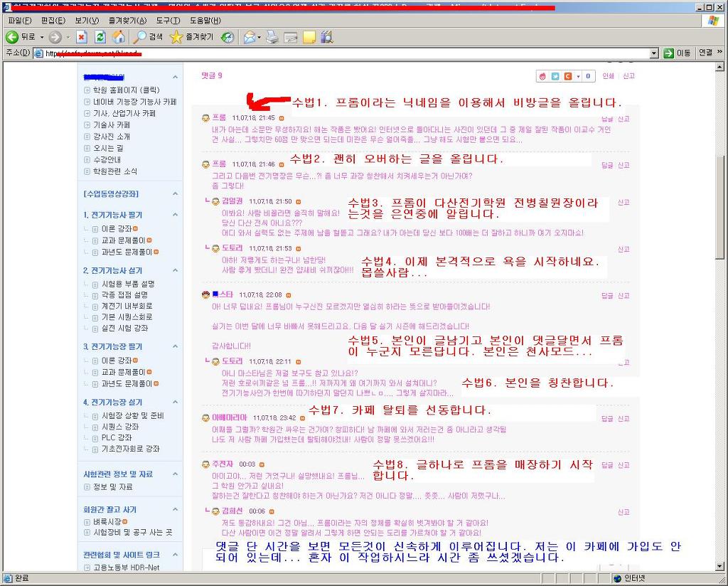Collapse the 관련협회 및 사이트 링크 section
Screen dimensions: 728x586
(x=176, y=555)
